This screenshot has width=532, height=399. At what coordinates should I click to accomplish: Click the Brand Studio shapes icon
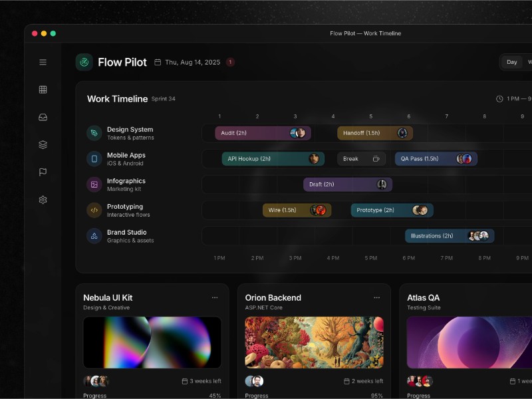pos(94,236)
